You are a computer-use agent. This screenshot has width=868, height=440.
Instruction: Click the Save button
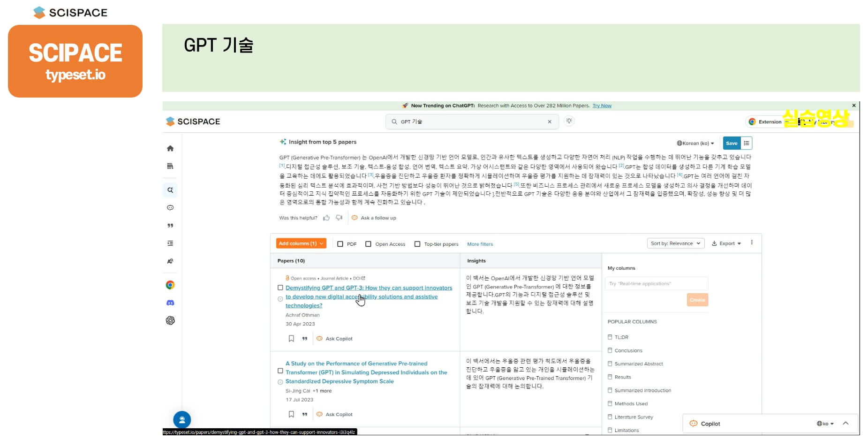(x=732, y=143)
